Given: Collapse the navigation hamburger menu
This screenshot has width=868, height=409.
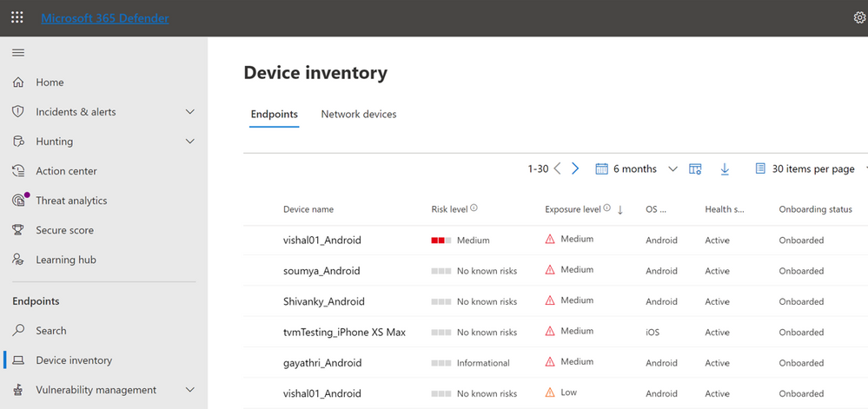Looking at the screenshot, I should pyautogui.click(x=17, y=53).
